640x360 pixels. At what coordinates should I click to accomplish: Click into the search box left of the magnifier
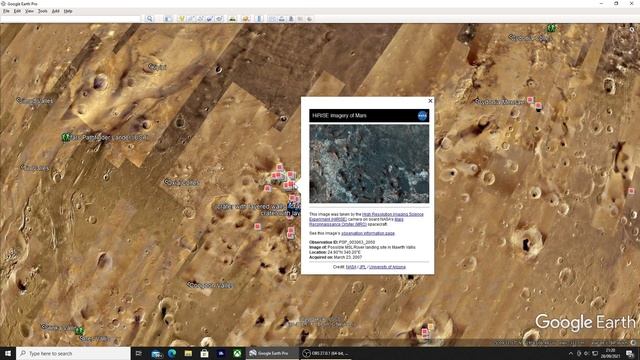point(71,19)
